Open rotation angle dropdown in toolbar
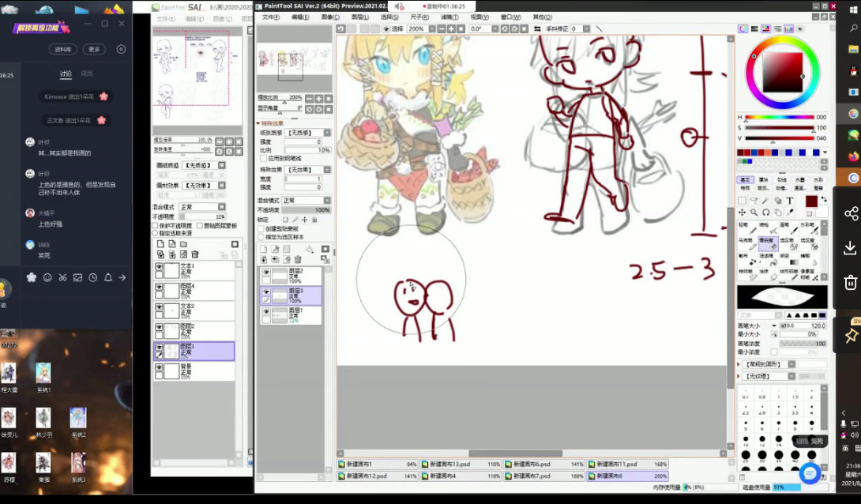 tap(495, 28)
